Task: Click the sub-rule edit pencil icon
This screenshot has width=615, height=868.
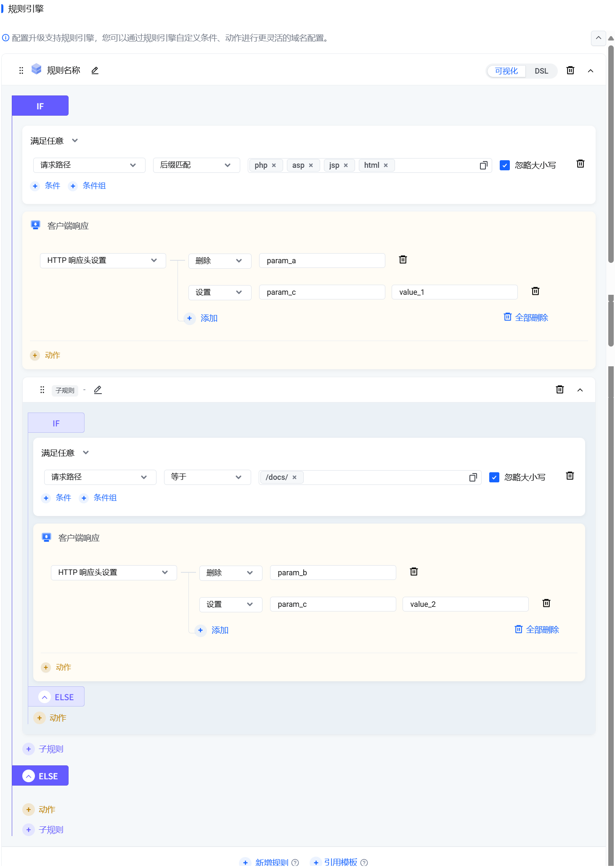Action: [98, 390]
